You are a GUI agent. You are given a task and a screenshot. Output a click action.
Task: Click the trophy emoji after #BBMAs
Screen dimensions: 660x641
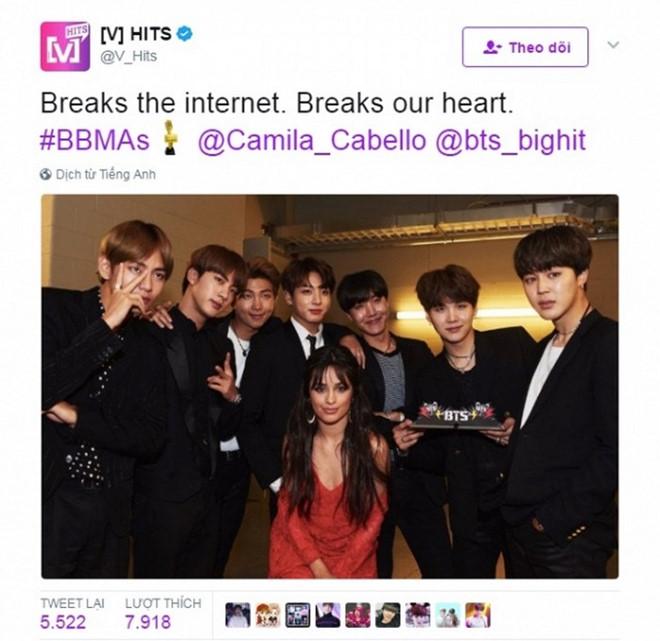pyautogui.click(x=170, y=138)
